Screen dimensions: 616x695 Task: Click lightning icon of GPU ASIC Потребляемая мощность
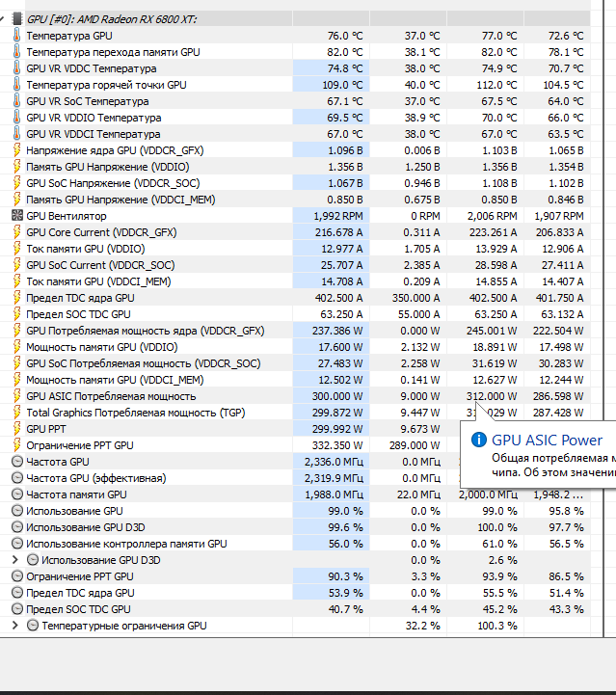[16, 396]
